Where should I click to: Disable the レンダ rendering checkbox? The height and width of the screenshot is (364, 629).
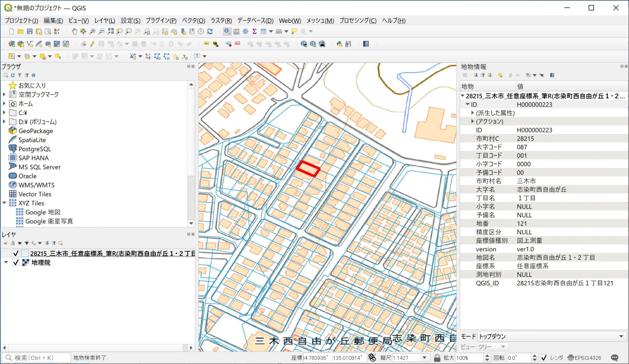544,357
